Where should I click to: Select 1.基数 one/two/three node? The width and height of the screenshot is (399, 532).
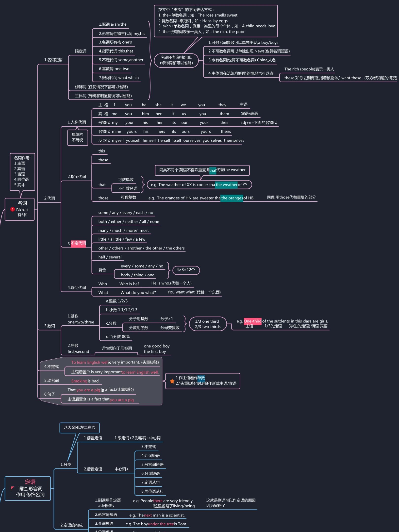tap(81, 319)
